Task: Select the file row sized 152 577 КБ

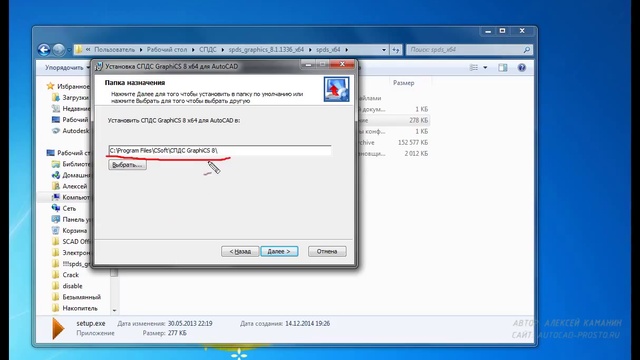Action: (394, 142)
